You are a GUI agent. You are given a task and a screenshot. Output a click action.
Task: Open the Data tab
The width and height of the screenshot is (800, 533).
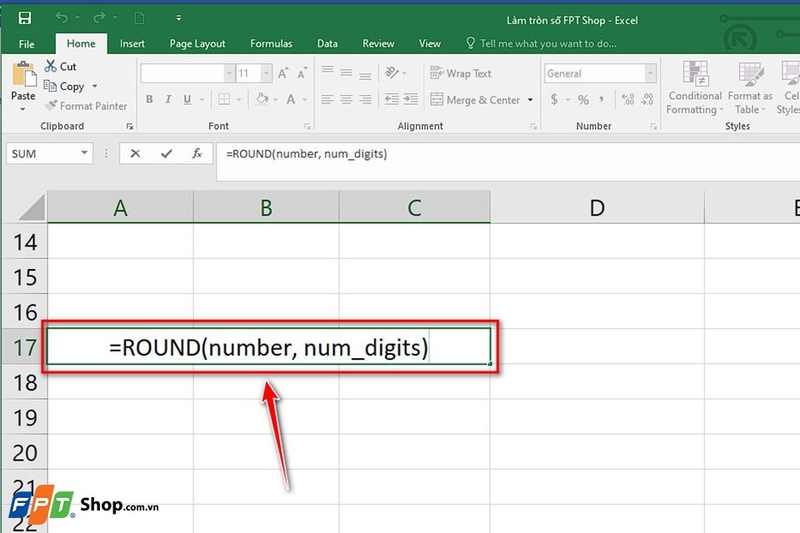pos(327,44)
